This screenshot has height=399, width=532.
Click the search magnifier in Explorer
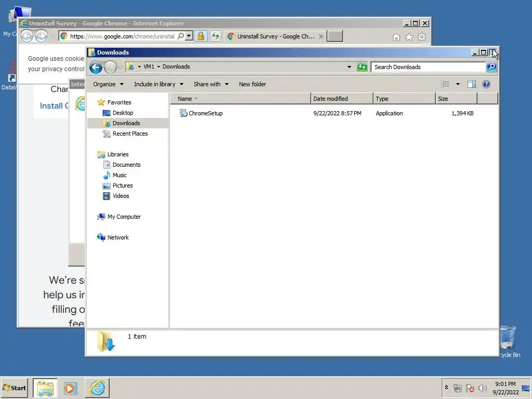[x=491, y=67]
